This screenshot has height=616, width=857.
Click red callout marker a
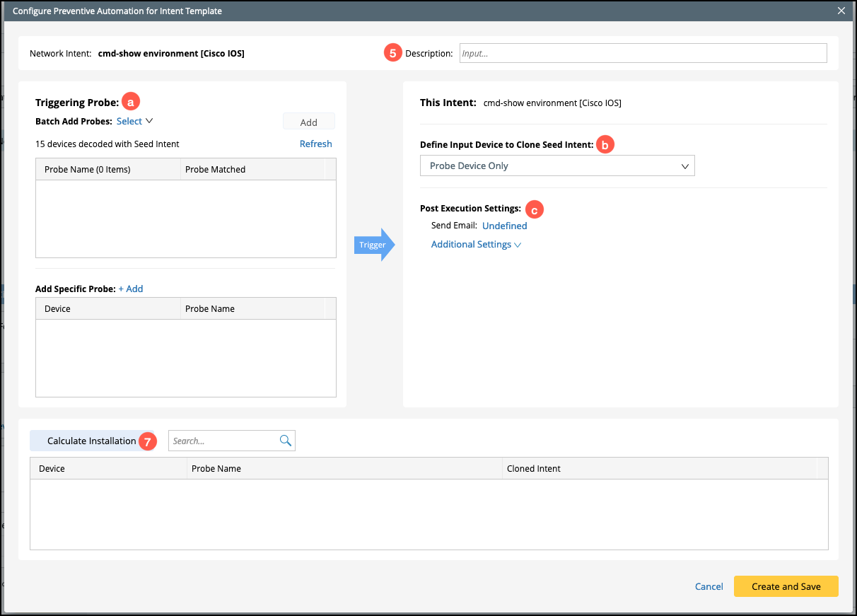pos(131,103)
